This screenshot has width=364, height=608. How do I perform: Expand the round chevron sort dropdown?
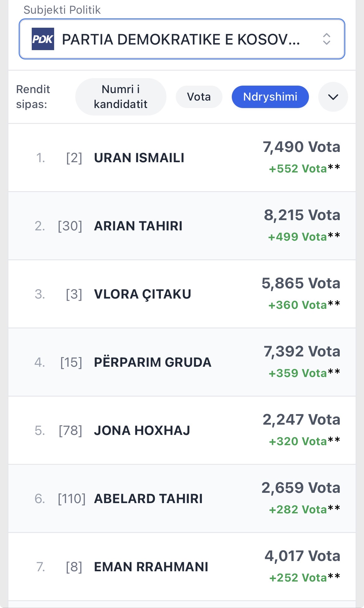(333, 97)
